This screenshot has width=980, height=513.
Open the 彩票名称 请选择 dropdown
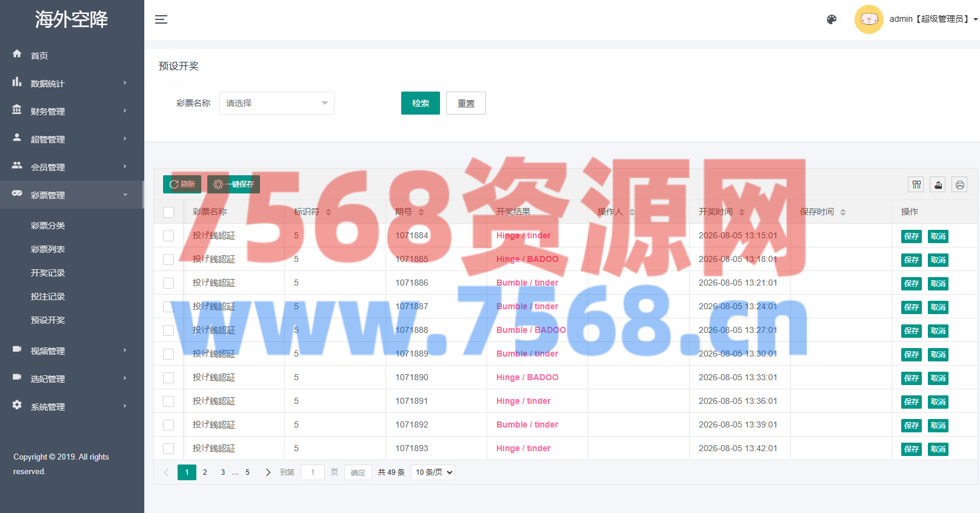[x=277, y=103]
